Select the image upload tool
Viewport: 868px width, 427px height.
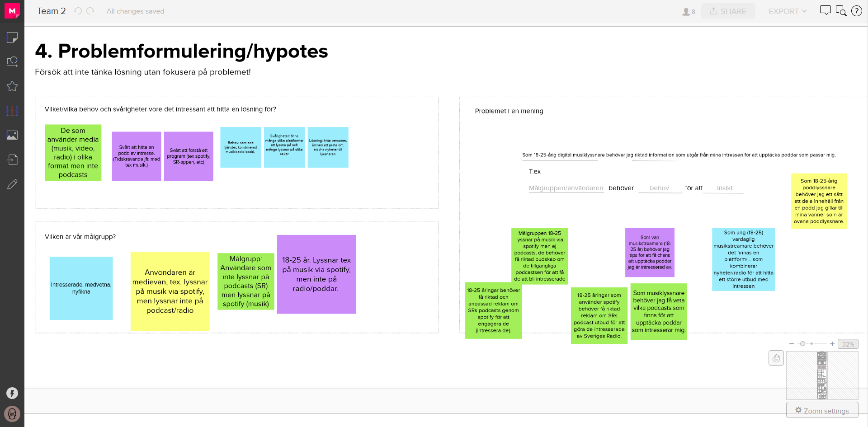click(x=12, y=135)
